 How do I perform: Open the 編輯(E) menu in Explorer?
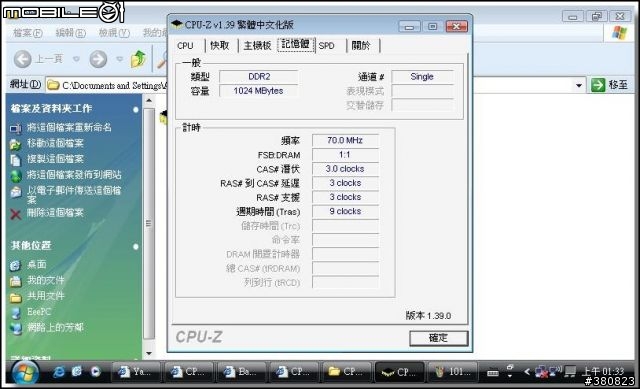click(70, 33)
